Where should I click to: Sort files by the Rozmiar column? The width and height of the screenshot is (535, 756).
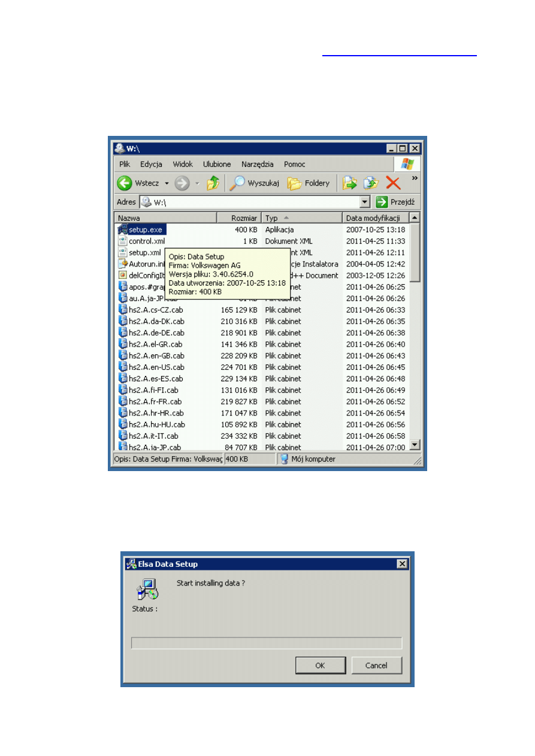238,218
